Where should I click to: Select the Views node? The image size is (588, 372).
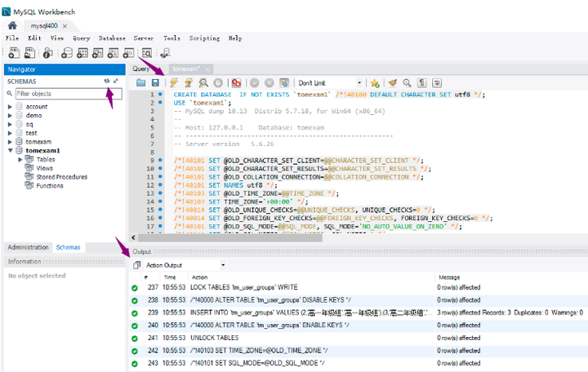[45, 168]
